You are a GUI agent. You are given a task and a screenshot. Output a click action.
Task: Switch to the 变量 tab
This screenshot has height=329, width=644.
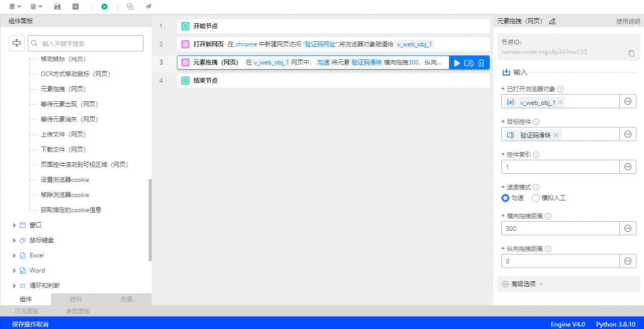126,299
